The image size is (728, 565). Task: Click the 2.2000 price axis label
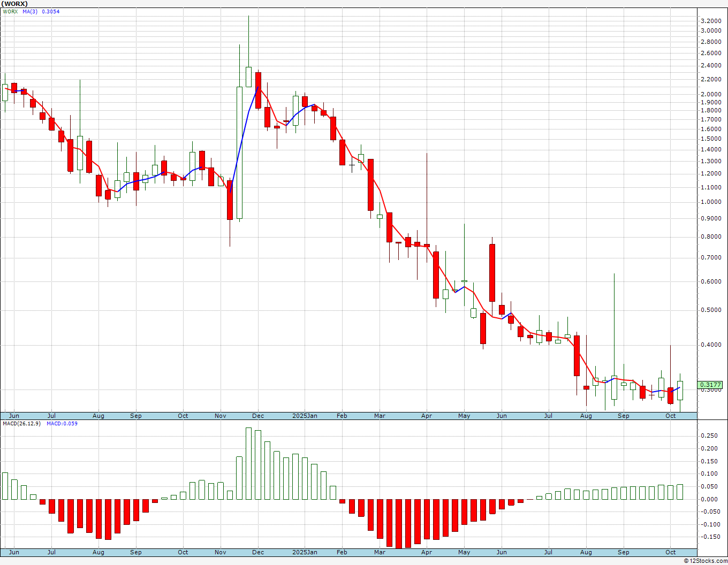click(x=710, y=79)
